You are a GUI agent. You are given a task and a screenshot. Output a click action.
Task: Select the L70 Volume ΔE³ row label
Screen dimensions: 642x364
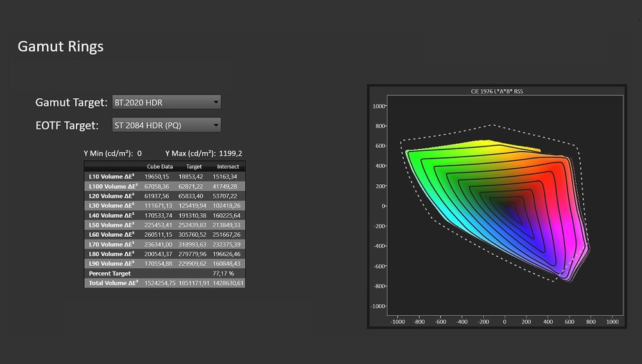point(111,245)
